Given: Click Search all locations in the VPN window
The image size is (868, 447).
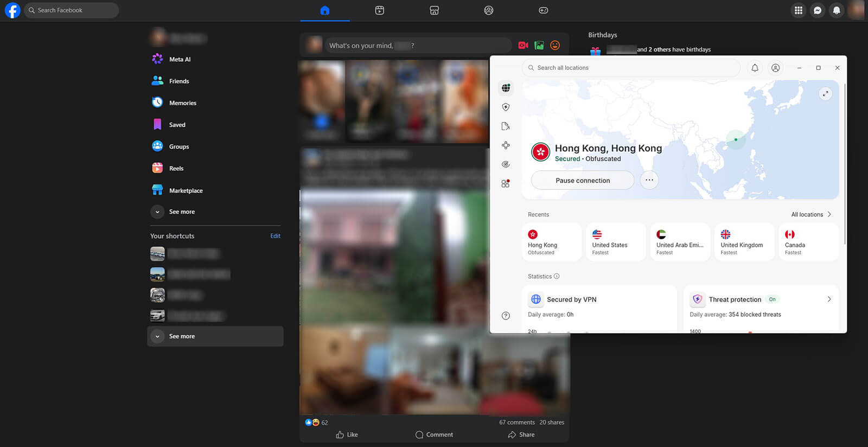Looking at the screenshot, I should point(631,68).
